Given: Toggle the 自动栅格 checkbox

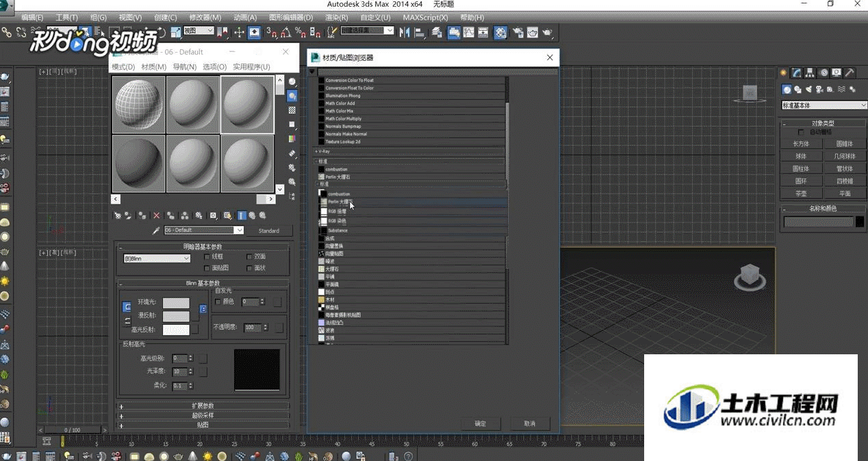Looking at the screenshot, I should [802, 132].
